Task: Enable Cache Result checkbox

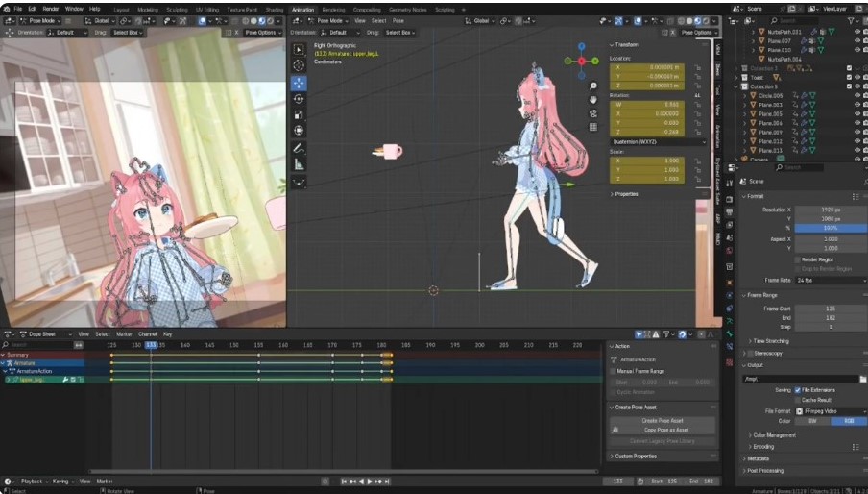Action: pyautogui.click(x=798, y=400)
